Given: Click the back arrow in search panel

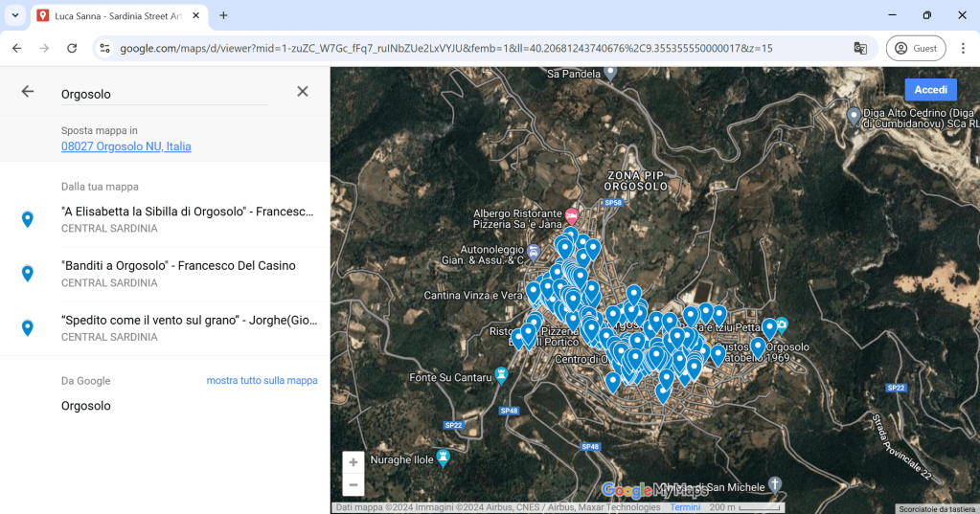Looking at the screenshot, I should 28,92.
